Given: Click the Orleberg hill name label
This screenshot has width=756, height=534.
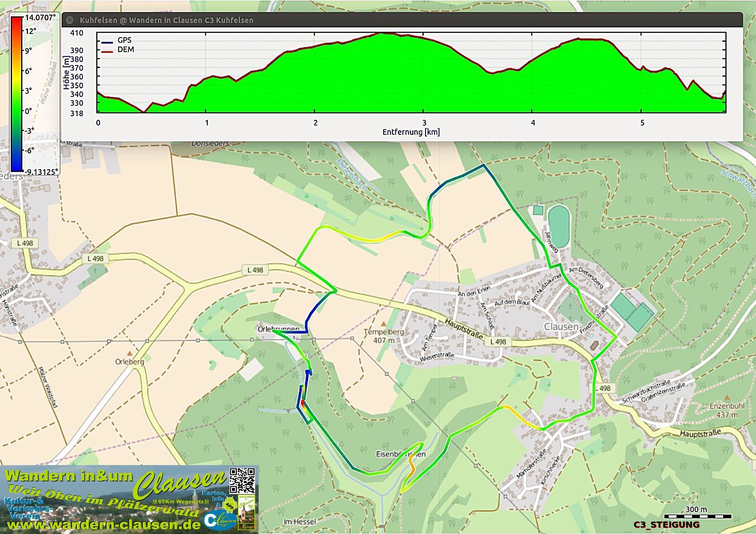Looking at the screenshot, I should coord(130,362).
